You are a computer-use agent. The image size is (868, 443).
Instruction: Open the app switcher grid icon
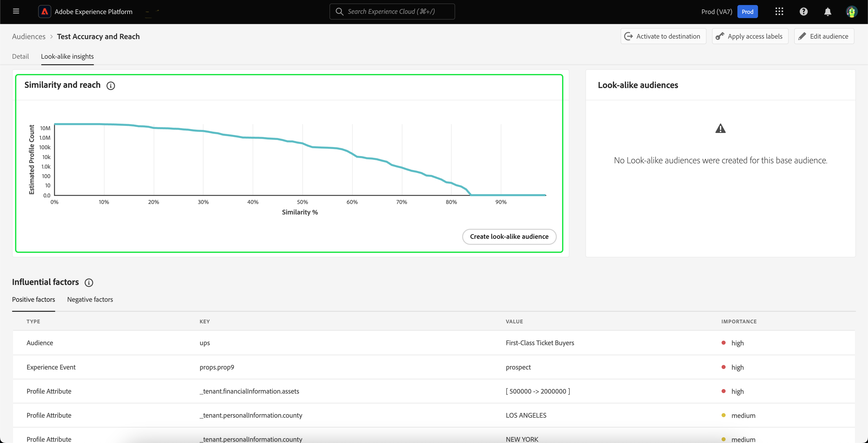[779, 12]
